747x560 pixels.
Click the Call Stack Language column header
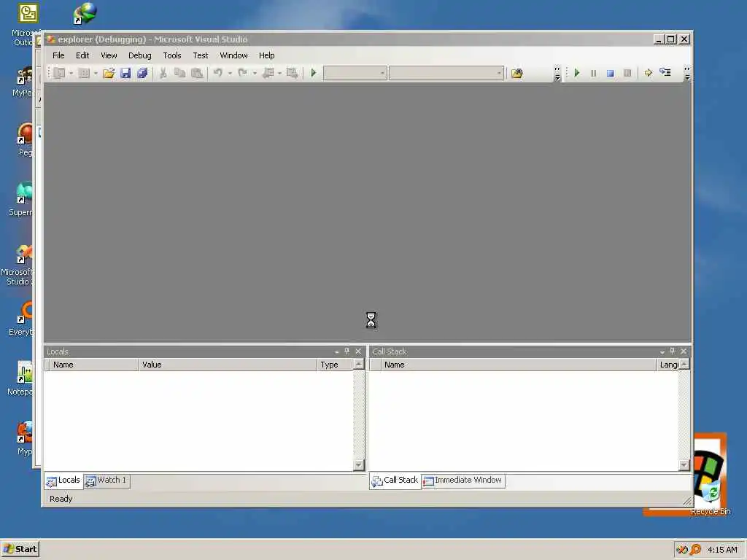tap(668, 365)
